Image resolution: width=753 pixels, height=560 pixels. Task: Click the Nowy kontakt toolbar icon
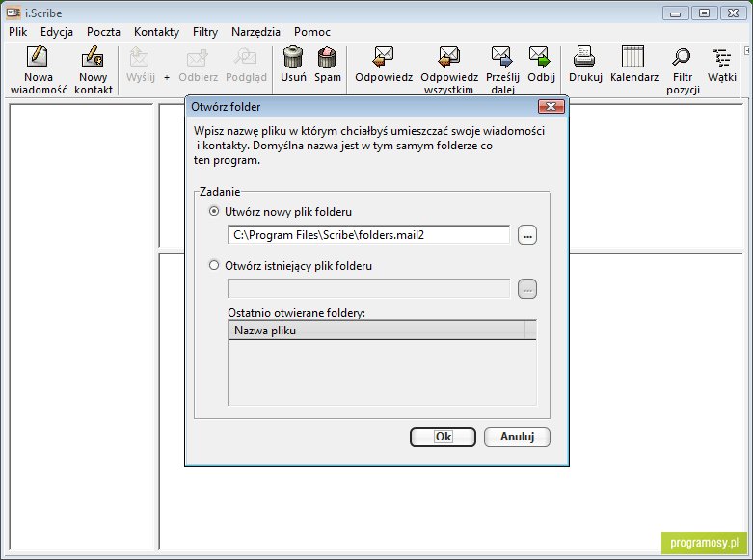point(93,57)
